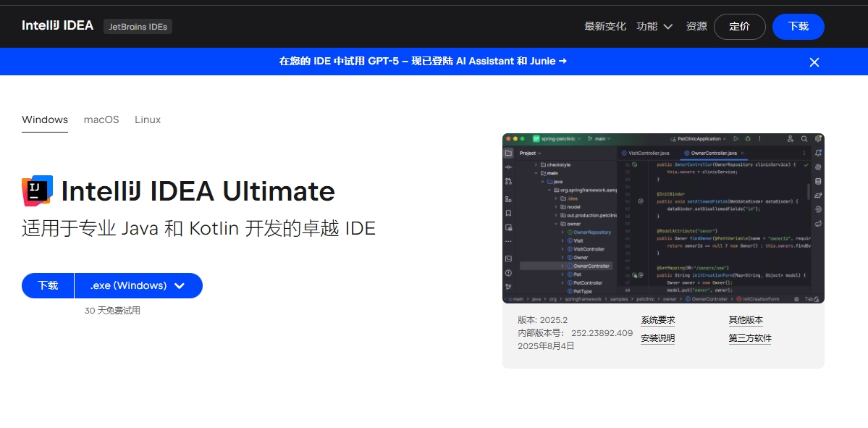Viewport: 868px width, 428px height.
Task: Click Commit tool icon in IDE preview
Action: pos(508,167)
